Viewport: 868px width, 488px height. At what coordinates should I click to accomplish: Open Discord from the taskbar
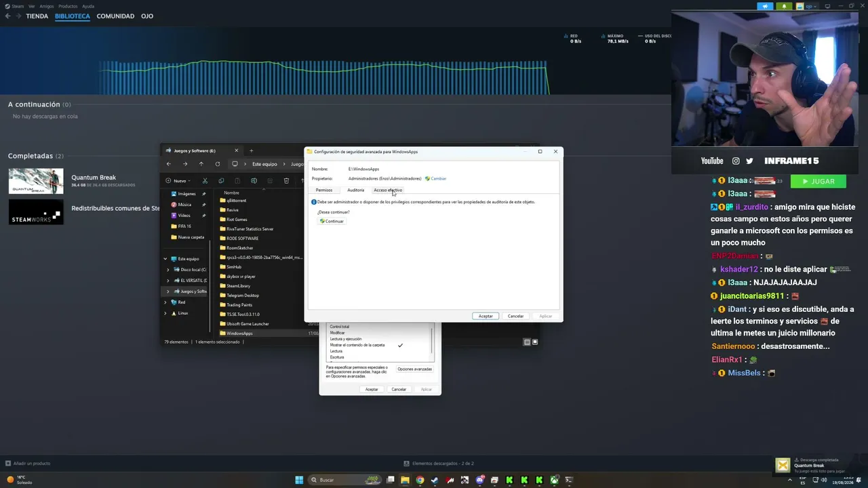pos(479,481)
